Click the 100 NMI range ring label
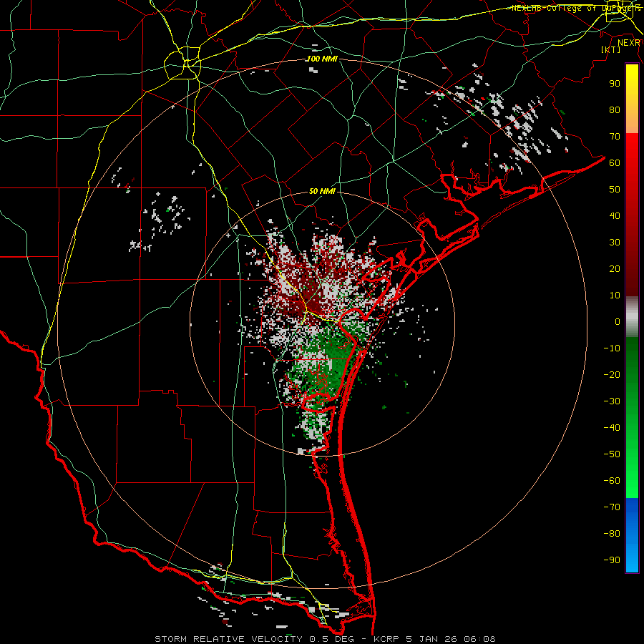644x644 pixels. click(x=322, y=59)
